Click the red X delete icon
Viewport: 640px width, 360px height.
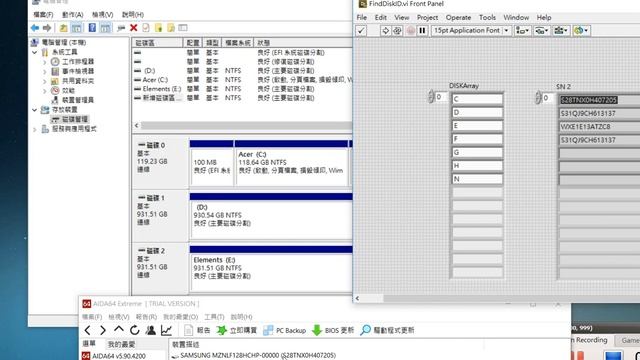pyautogui.click(x=133, y=28)
